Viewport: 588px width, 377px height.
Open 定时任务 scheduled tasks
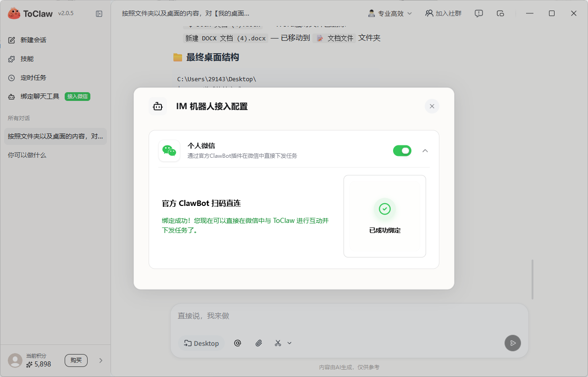coord(11,78)
